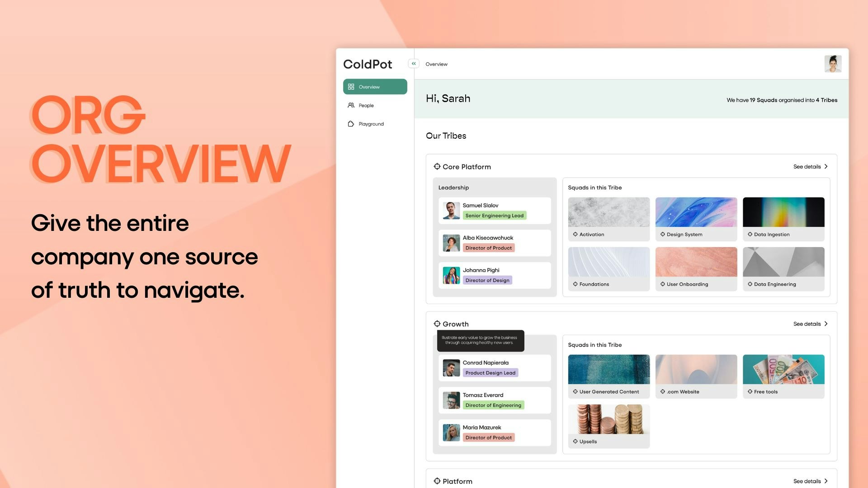Click the Platform tribe target icon

coord(437,481)
